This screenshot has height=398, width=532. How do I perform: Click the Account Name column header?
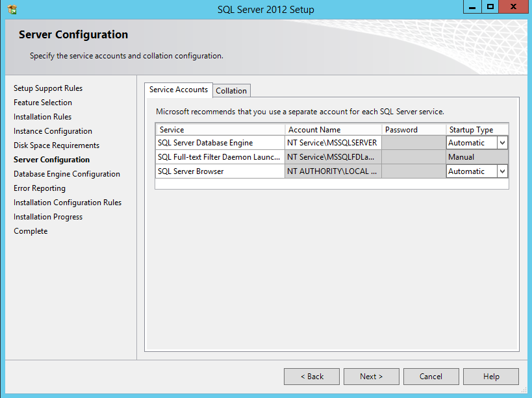coord(333,129)
